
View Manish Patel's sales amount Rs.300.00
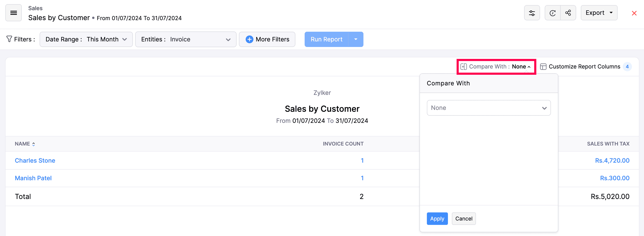click(615, 178)
